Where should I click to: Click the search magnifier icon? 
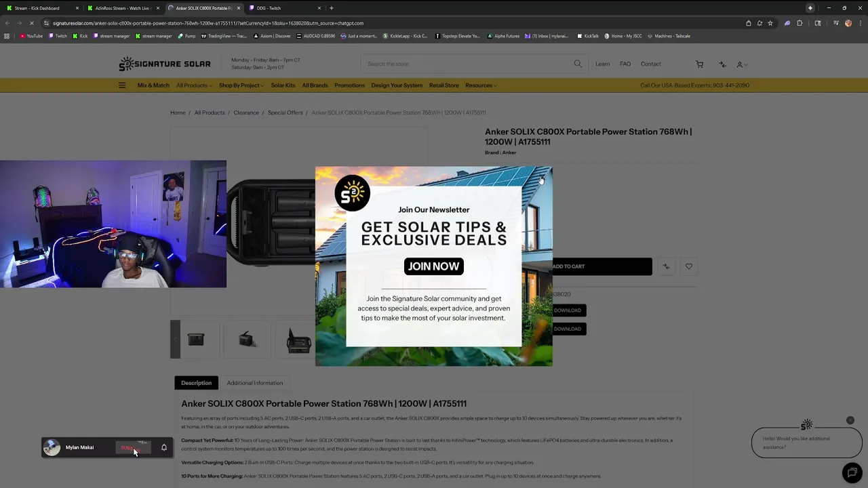(578, 64)
